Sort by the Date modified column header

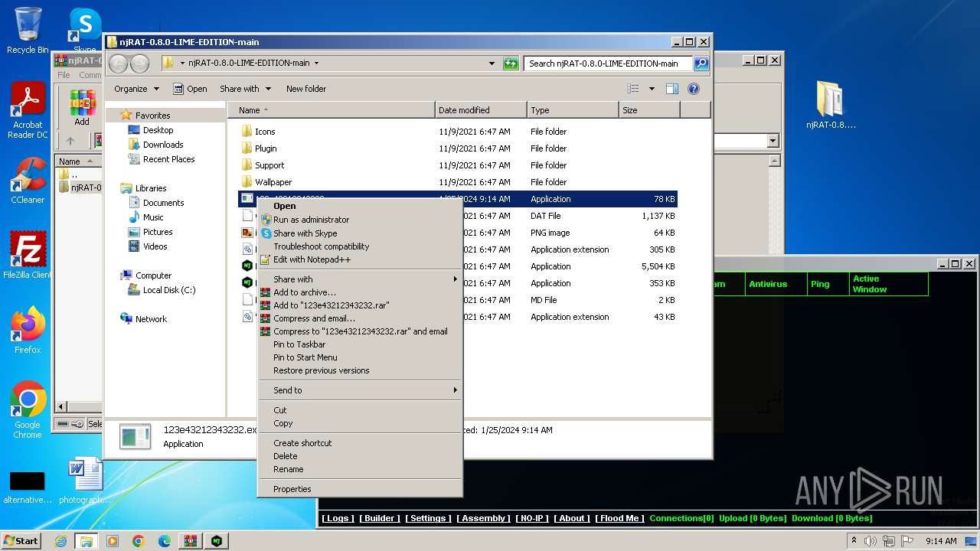tap(481, 110)
